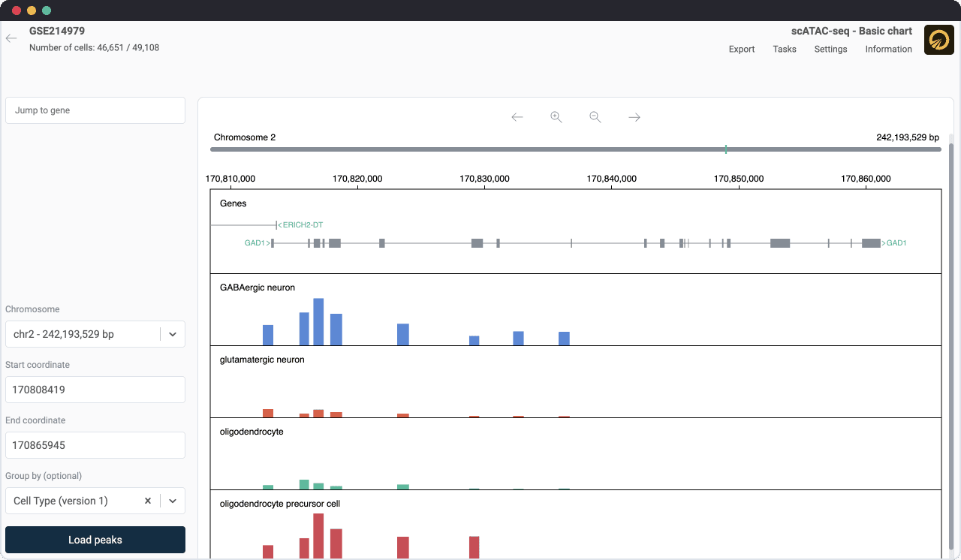Click the End coordinate input field
The height and width of the screenshot is (560, 961).
[x=95, y=445]
